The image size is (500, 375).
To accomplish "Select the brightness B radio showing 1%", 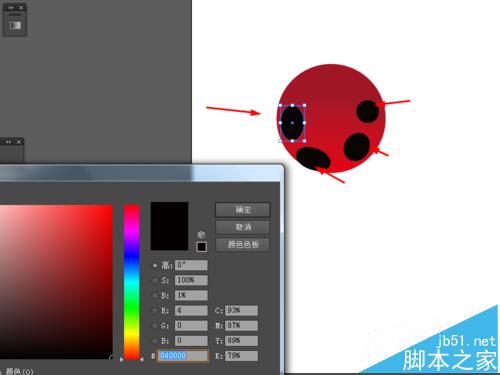I will [155, 295].
